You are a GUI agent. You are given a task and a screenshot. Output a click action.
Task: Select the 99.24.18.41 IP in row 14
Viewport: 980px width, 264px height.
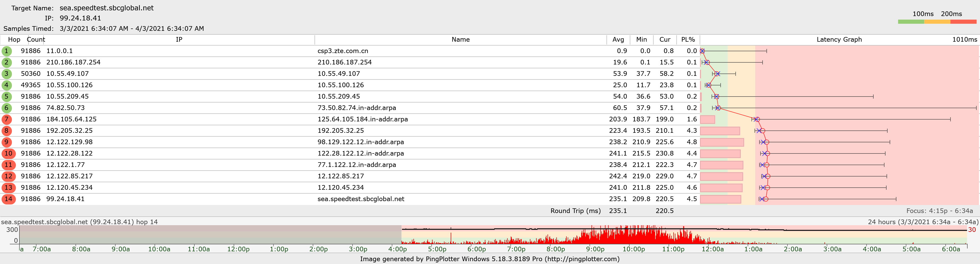click(x=65, y=199)
